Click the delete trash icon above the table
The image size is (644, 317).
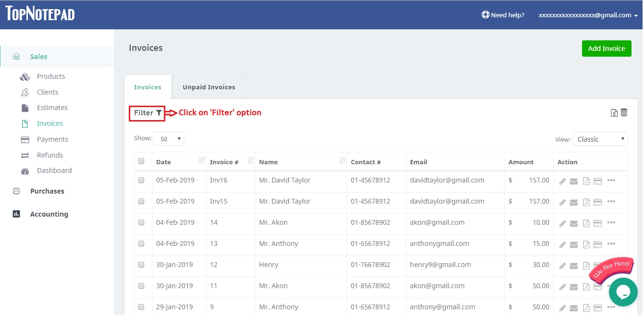624,112
